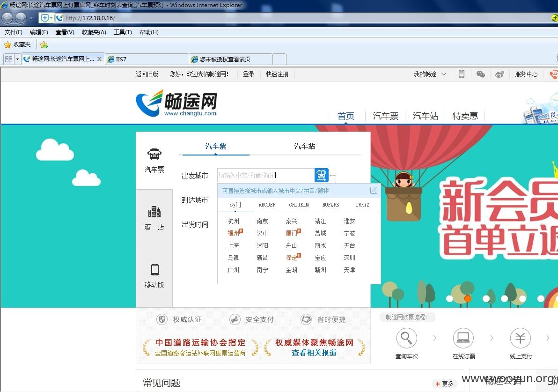The height and width of the screenshot is (392, 558).
Task: Go to 特卖惠 in main navigation
Action: tap(465, 116)
